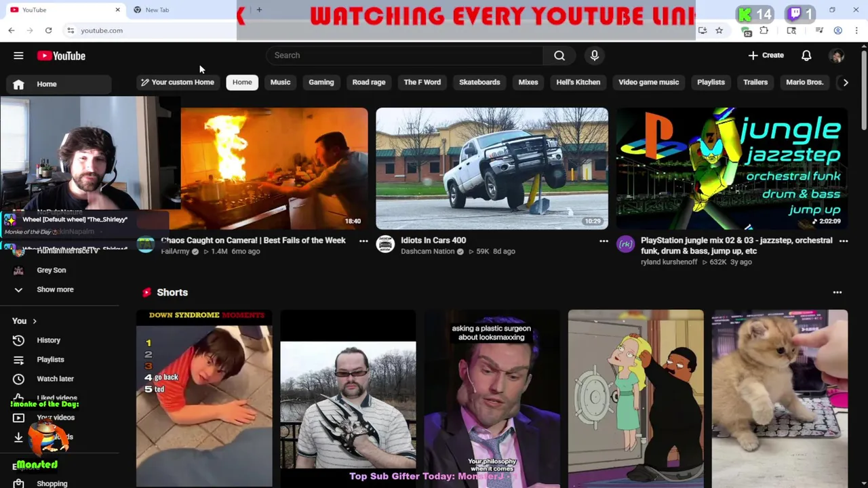
Task: Open Chaos Caught on Camera video title
Action: 254,241
